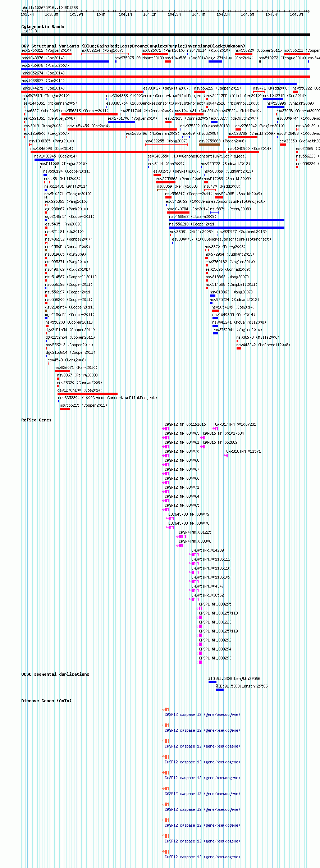Click the Cytogenetic Bands track title
Image resolution: width=320 pixels, height=868 pixels.
coord(42,27)
